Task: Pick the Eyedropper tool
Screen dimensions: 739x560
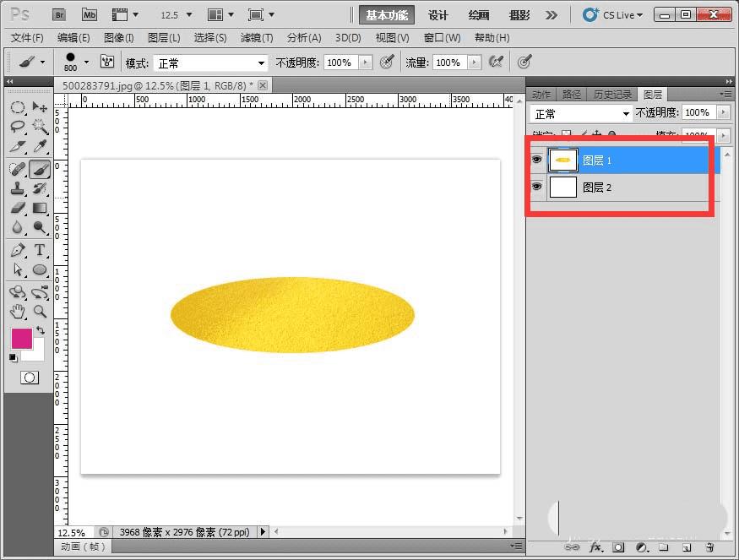Action: (40, 147)
